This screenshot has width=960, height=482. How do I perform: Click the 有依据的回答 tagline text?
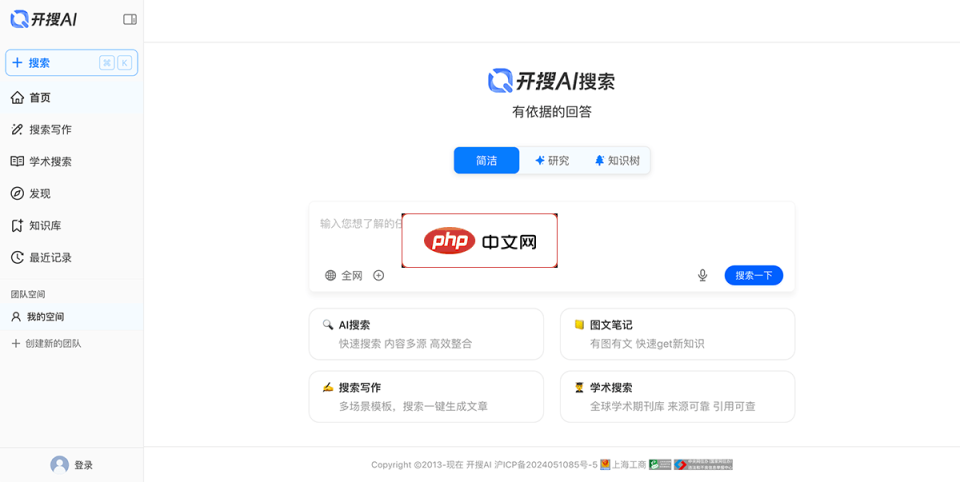552,113
